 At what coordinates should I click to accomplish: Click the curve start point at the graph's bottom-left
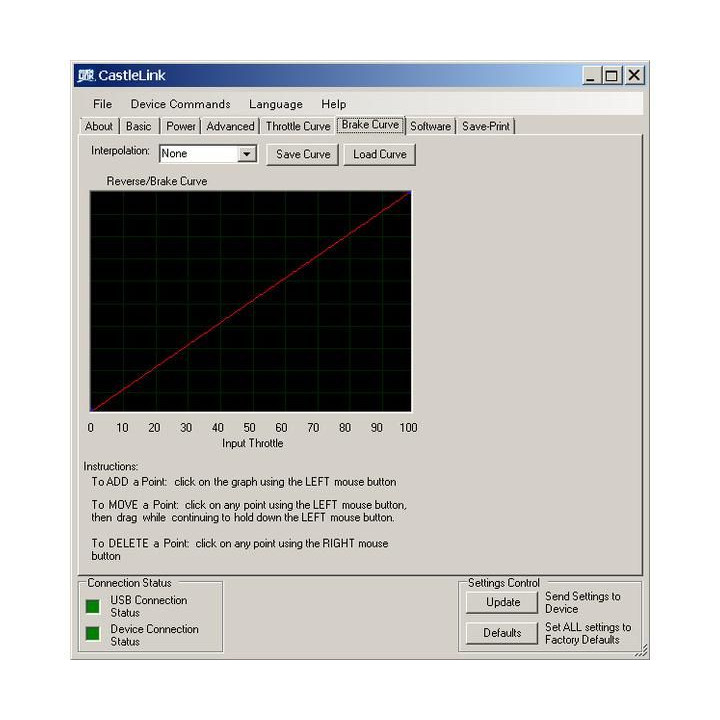click(x=93, y=410)
